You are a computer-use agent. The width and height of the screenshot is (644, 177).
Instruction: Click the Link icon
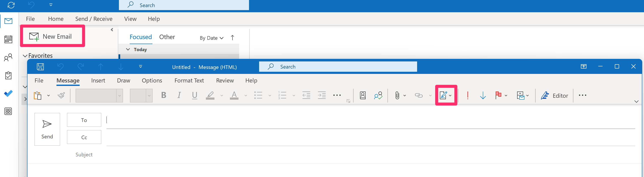pos(419,95)
